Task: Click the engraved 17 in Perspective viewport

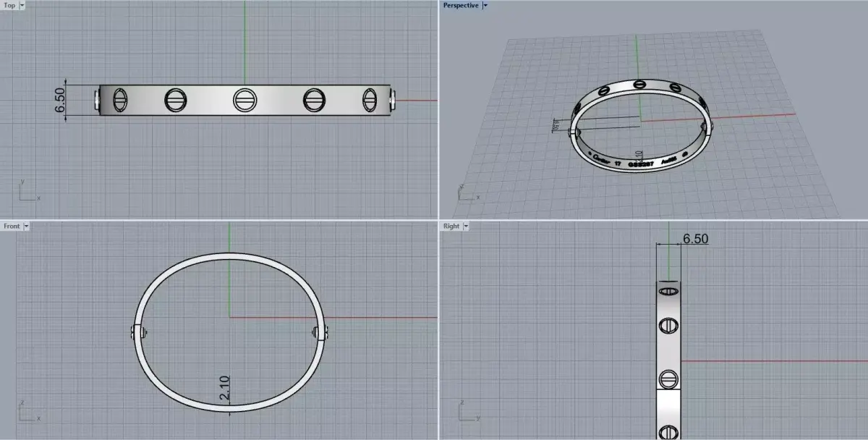Action: coord(617,164)
